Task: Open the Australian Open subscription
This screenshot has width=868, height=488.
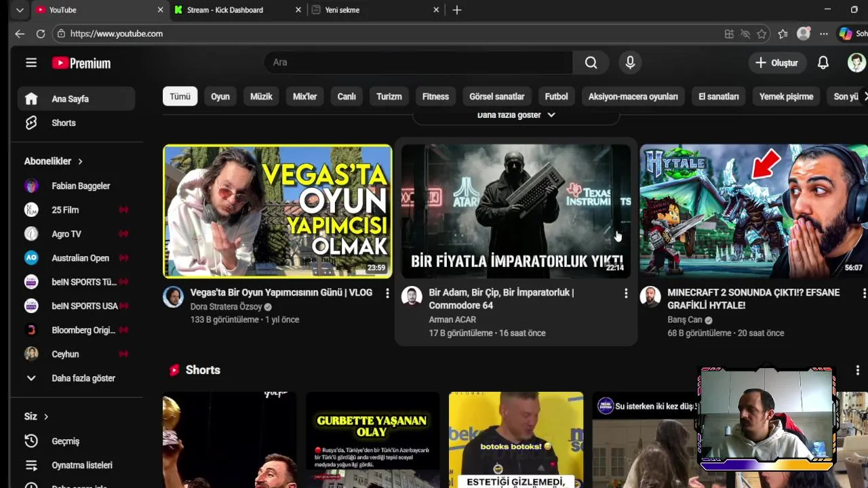Action: point(76,258)
